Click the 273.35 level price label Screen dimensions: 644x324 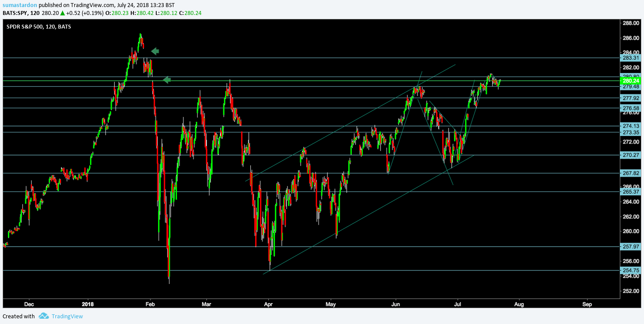[x=630, y=132]
